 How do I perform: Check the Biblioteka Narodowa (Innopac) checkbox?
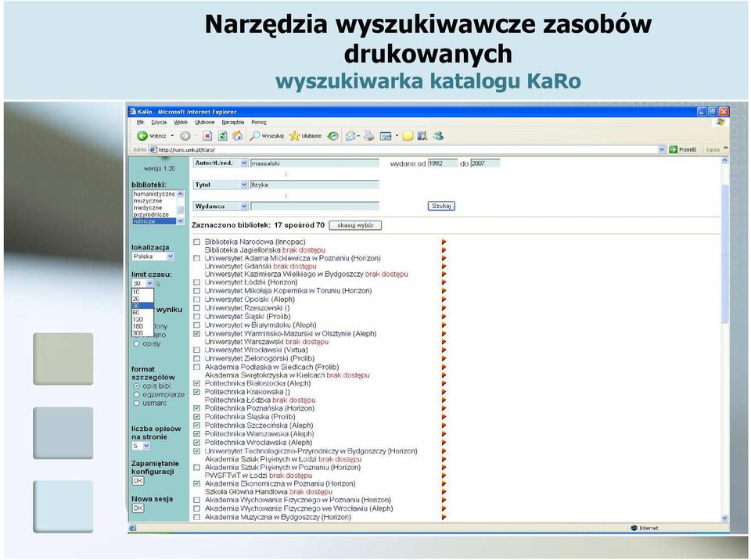pos(196,242)
